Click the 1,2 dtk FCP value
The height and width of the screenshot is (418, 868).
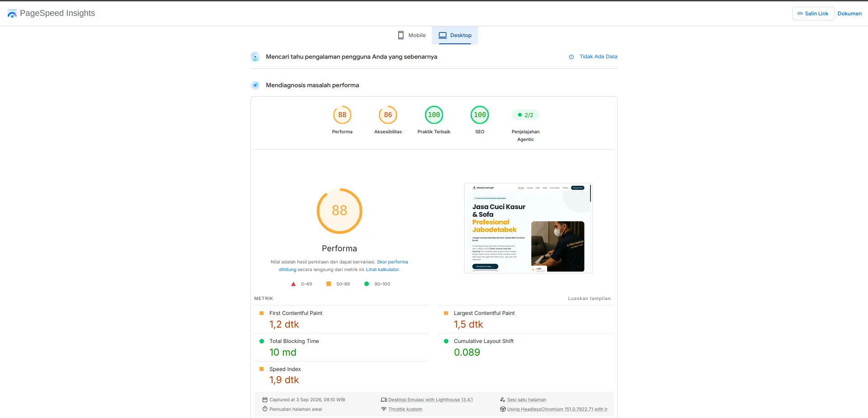tap(284, 324)
